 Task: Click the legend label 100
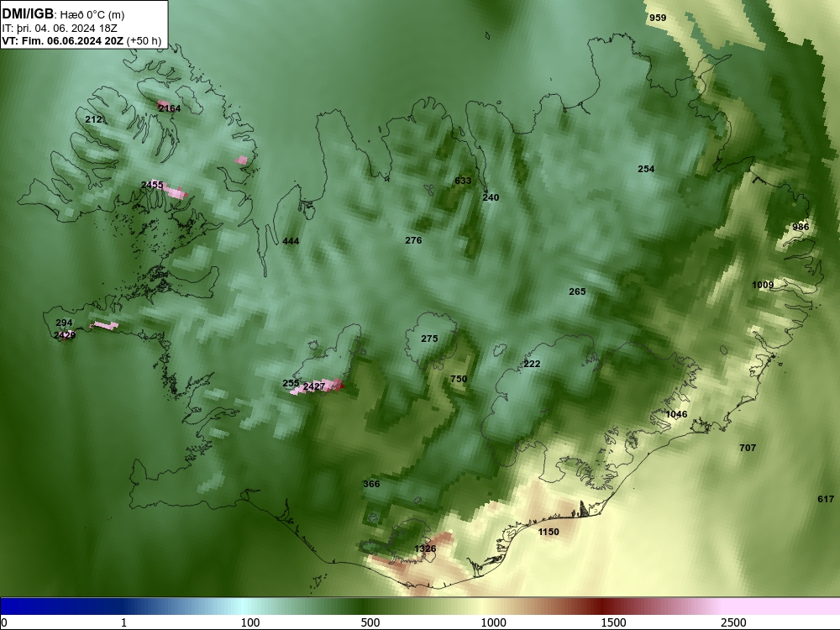pyautogui.click(x=250, y=622)
